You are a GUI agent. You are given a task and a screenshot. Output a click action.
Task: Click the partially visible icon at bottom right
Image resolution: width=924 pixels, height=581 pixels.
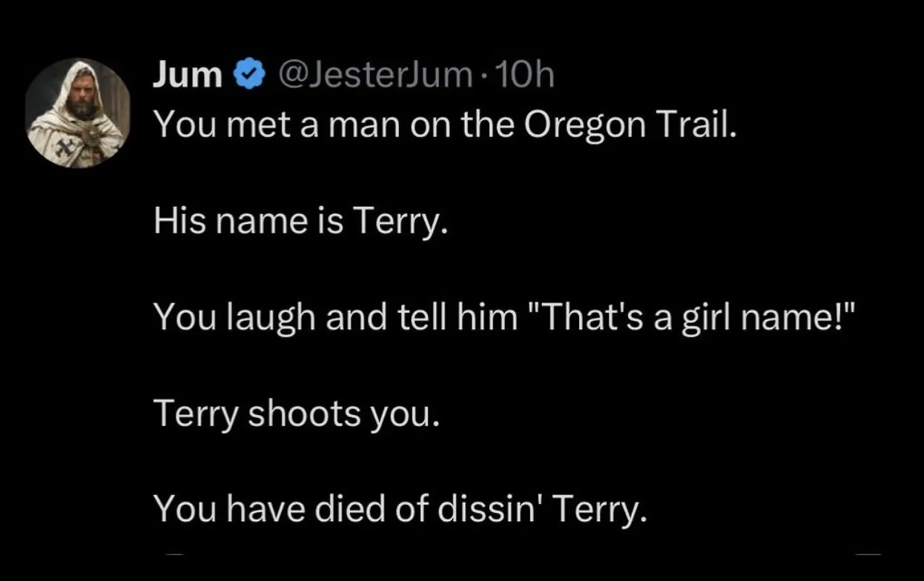868,554
